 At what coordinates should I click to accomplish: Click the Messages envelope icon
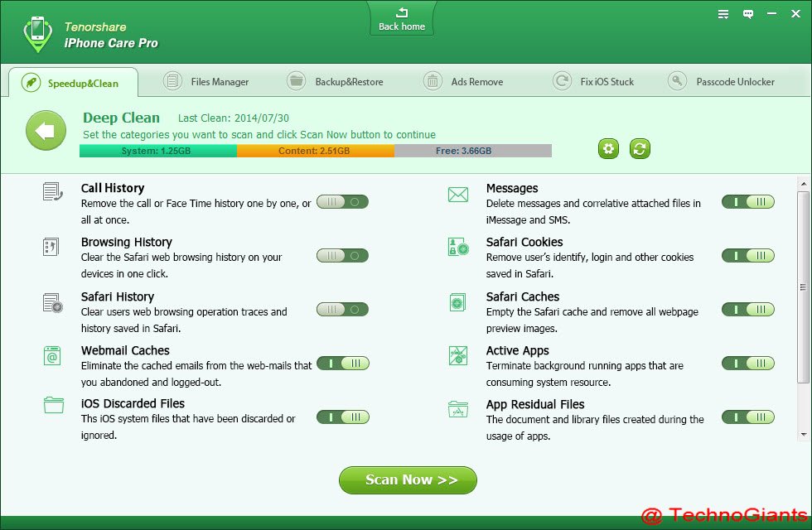click(457, 195)
